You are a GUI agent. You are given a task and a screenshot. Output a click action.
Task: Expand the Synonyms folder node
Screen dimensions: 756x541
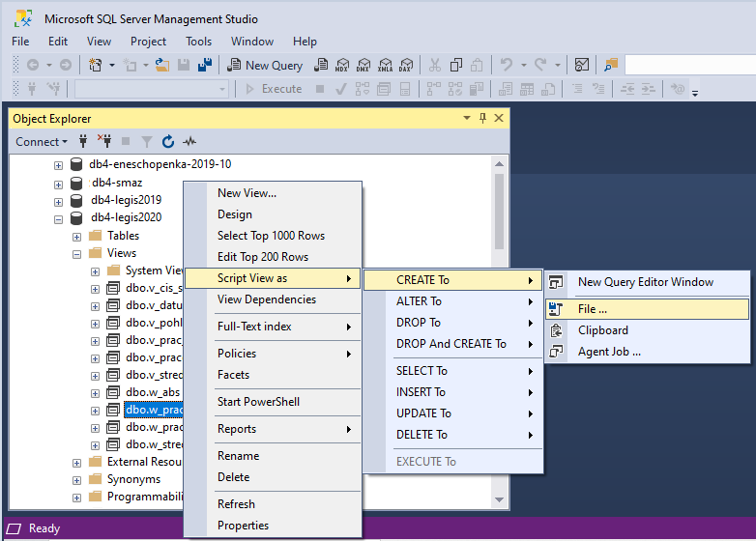[x=76, y=480]
